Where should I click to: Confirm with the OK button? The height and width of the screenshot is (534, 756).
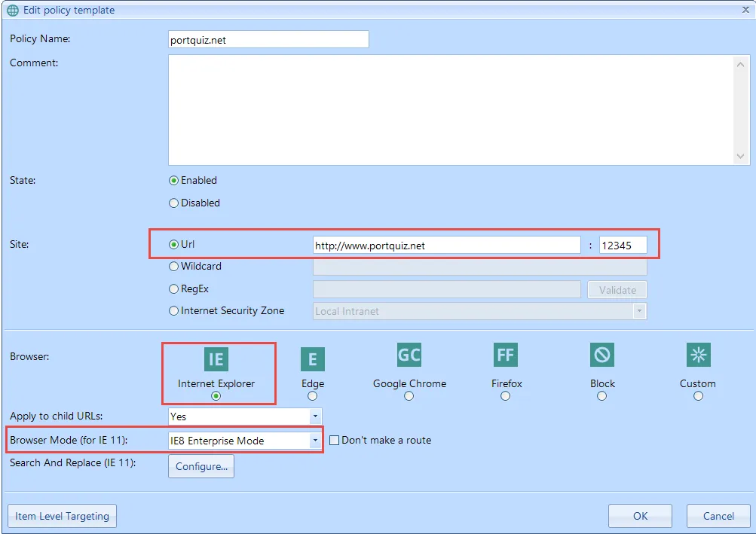640,516
